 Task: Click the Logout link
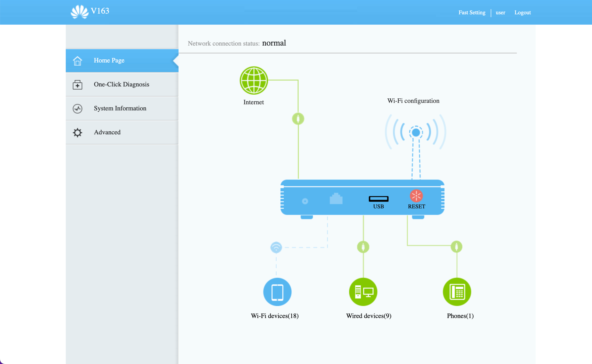click(522, 12)
